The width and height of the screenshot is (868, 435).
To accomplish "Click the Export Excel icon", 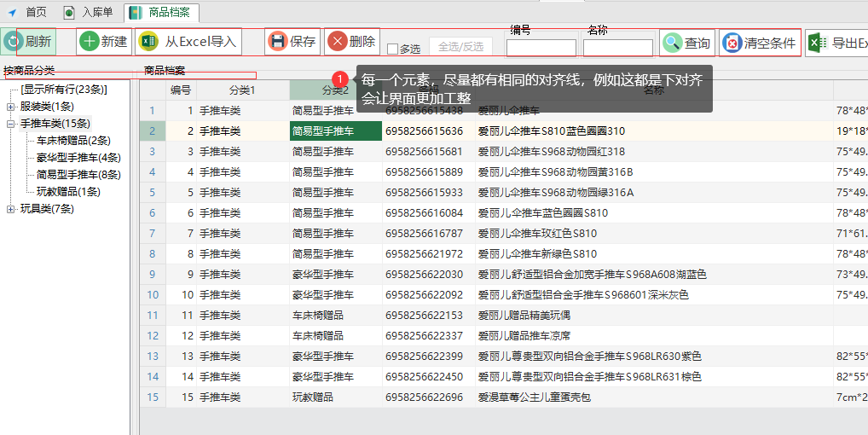I will coord(819,43).
